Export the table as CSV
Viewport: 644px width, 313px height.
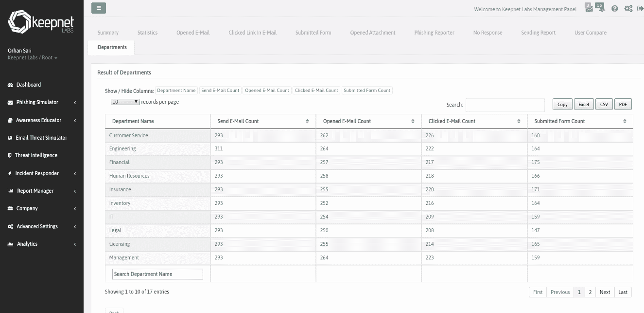pyautogui.click(x=604, y=104)
